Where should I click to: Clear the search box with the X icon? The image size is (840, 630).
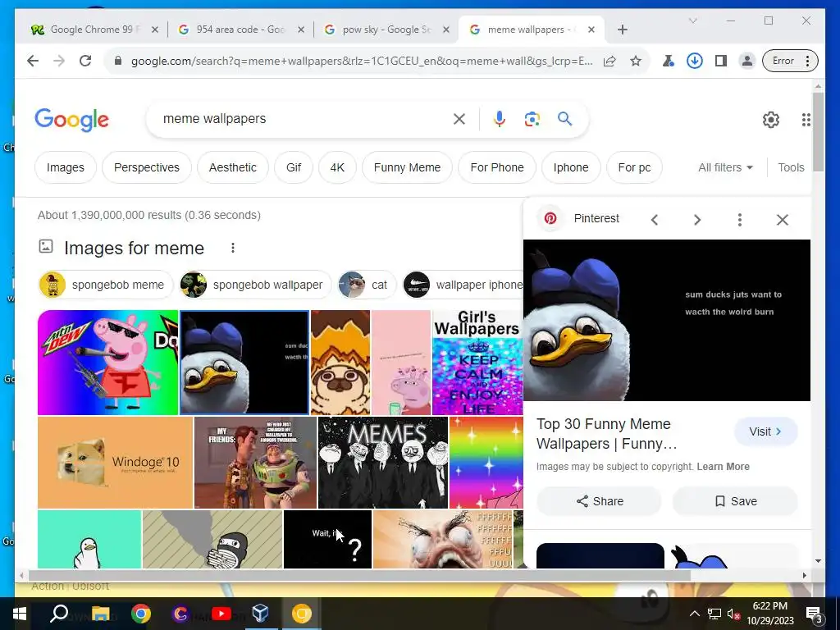tap(459, 119)
